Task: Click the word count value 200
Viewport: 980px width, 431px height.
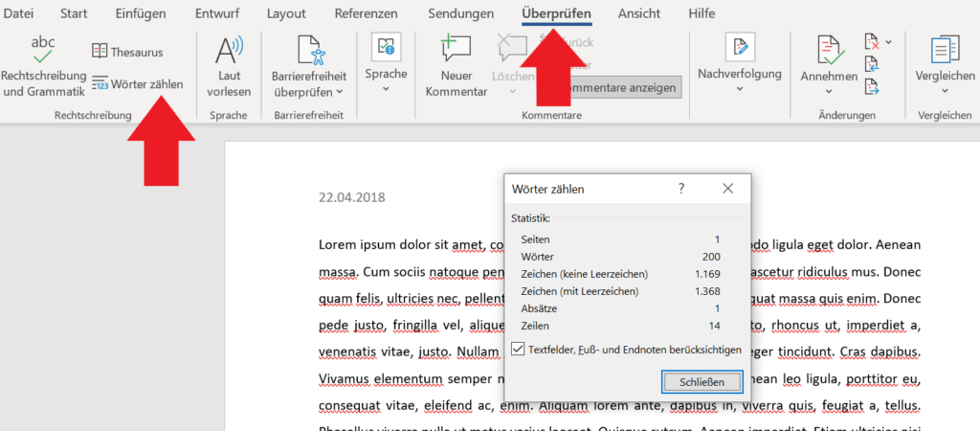Action: [x=711, y=257]
